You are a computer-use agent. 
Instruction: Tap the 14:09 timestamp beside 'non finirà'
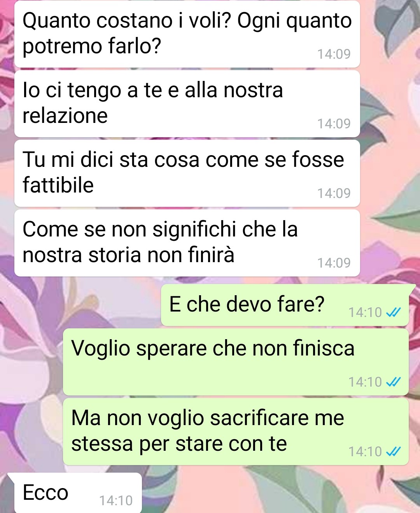click(x=334, y=263)
